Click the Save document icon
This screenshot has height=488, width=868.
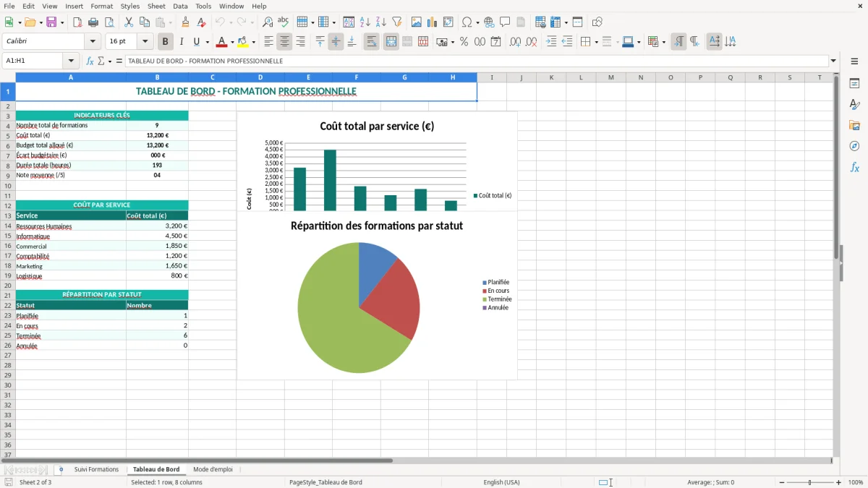pos(52,22)
